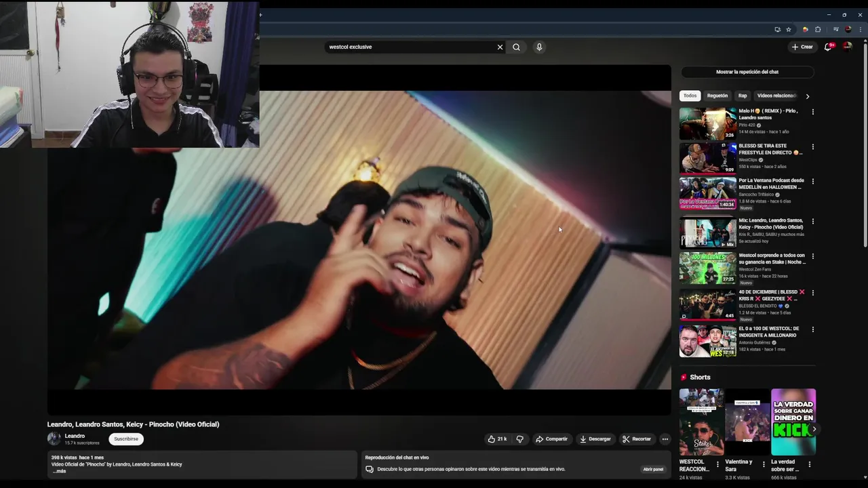Click the Westcol Zen Fans channel name
Screen dimensions: 868x488
tap(755, 269)
